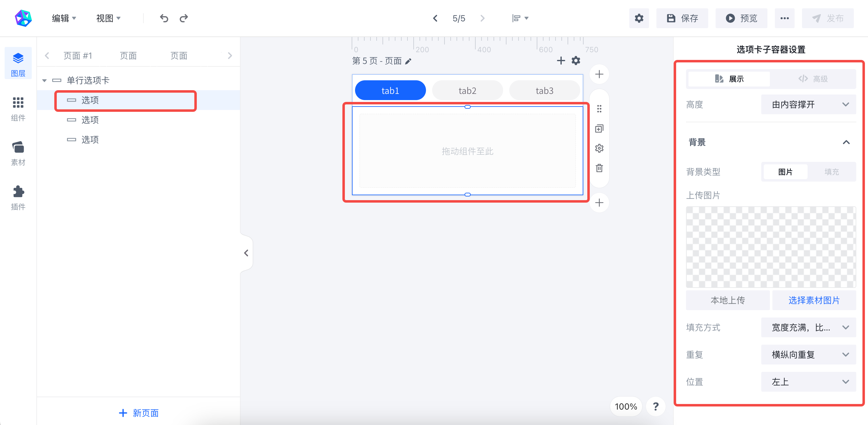The height and width of the screenshot is (425, 868).
Task: Click the checkered image upload preview area
Action: tap(771, 247)
